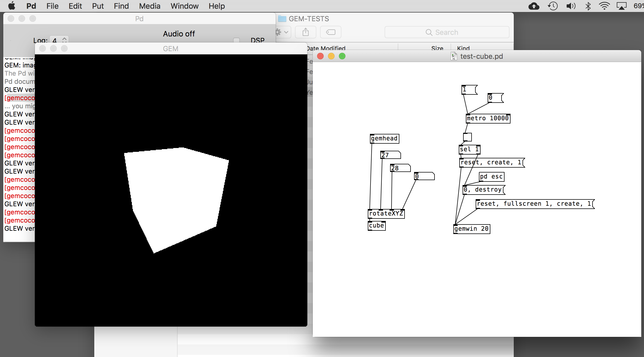The image size is (644, 357).
Task: Click the Finder share button
Action: [306, 32]
